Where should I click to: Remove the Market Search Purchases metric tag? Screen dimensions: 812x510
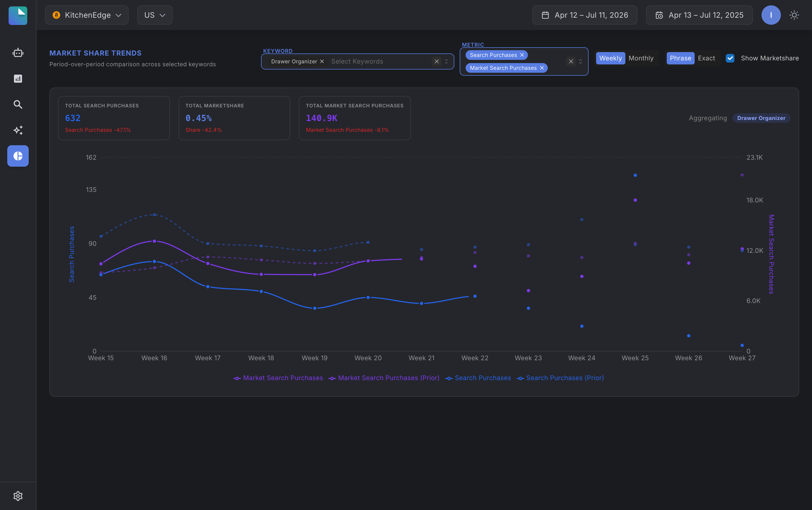point(542,68)
